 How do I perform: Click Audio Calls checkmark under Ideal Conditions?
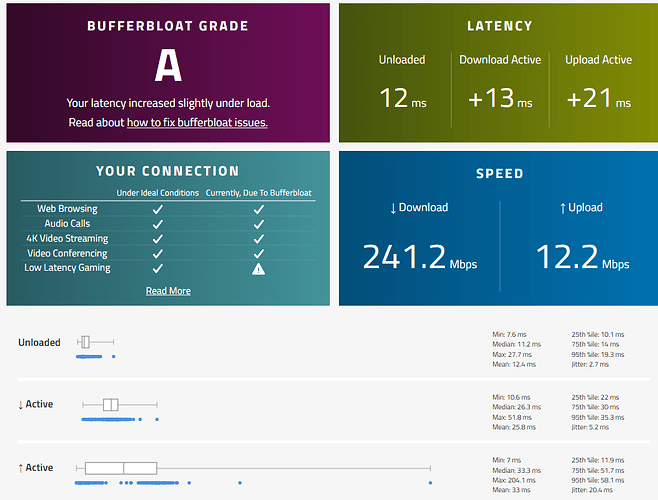[158, 224]
